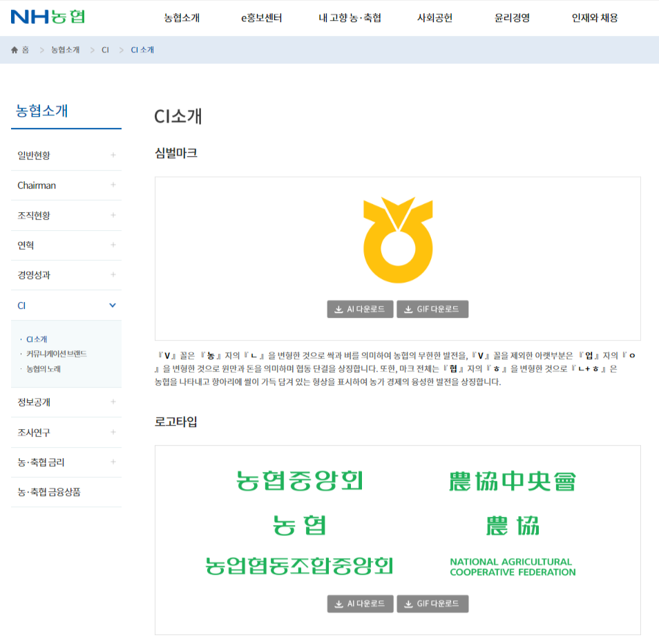Click National Agricultural Cooperative Federation logotype
The width and height of the screenshot is (659, 644).
click(x=513, y=567)
